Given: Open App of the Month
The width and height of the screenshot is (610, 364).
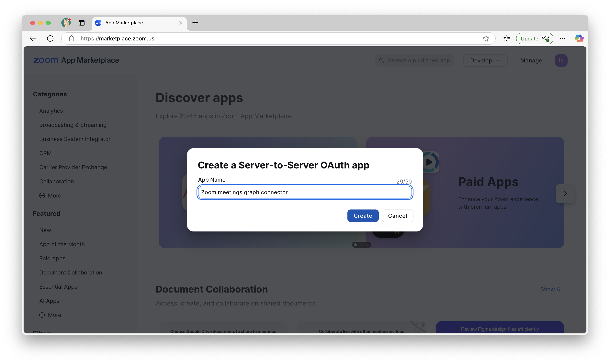Looking at the screenshot, I should click(62, 244).
